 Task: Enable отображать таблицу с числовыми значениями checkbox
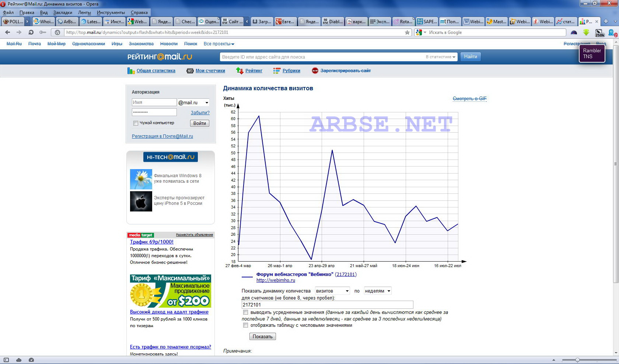tap(245, 325)
